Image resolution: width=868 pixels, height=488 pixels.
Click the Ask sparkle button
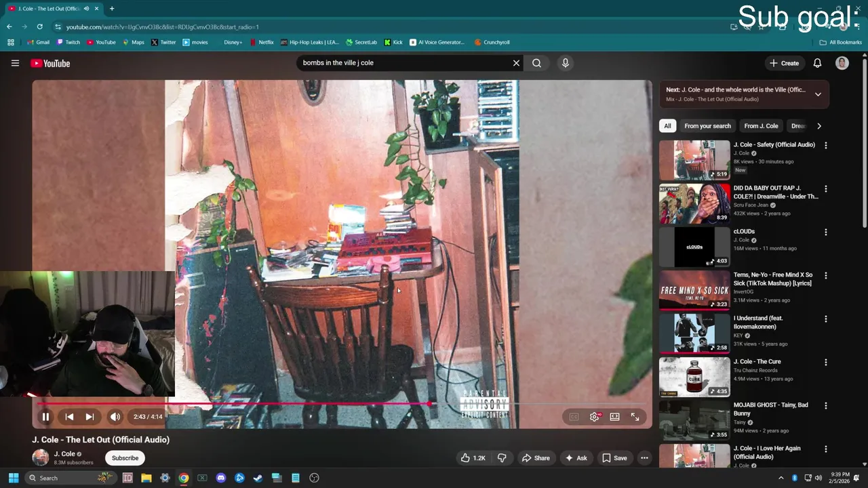[x=576, y=458]
